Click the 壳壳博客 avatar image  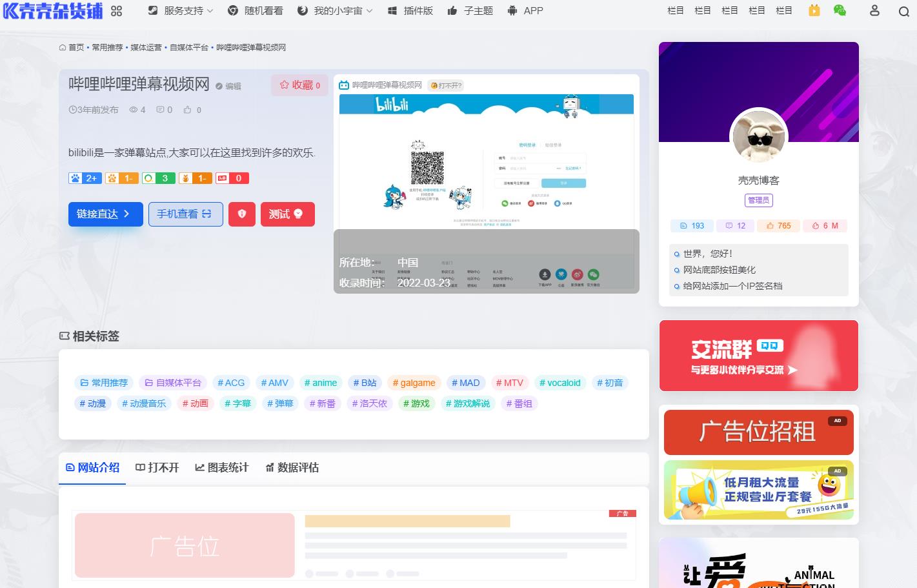click(x=759, y=137)
